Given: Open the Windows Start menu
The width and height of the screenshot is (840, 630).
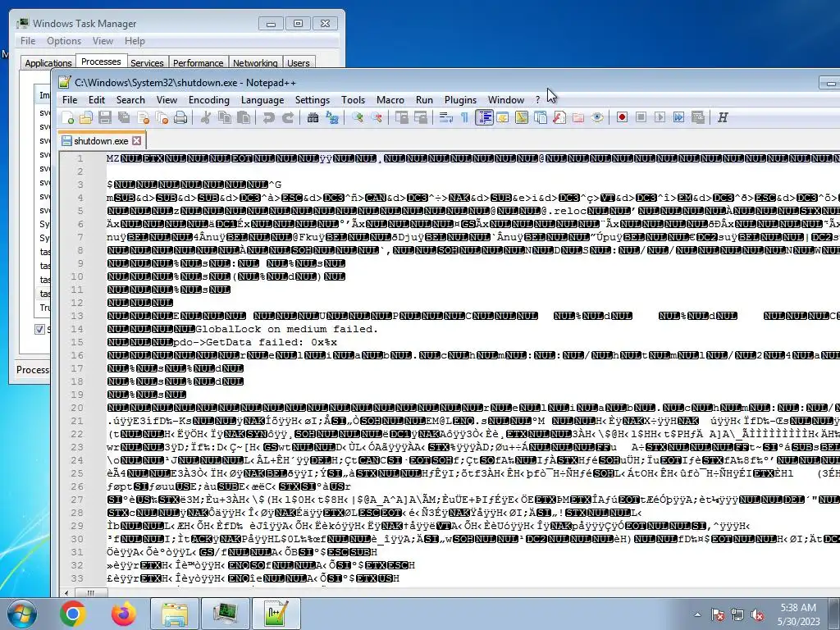Looking at the screenshot, I should pos(21,614).
